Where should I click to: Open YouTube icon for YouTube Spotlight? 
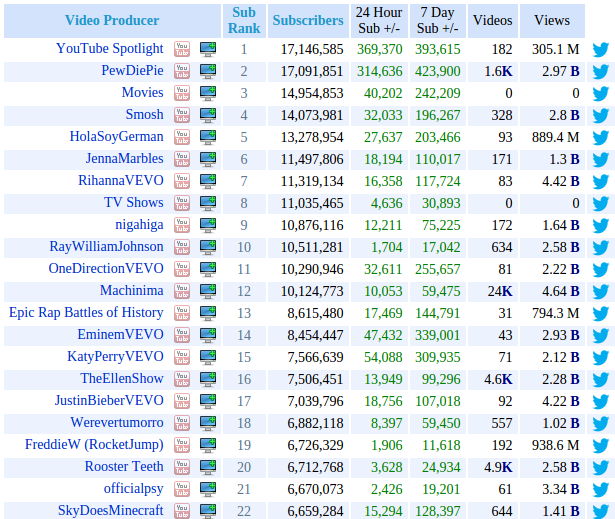pyautogui.click(x=182, y=49)
